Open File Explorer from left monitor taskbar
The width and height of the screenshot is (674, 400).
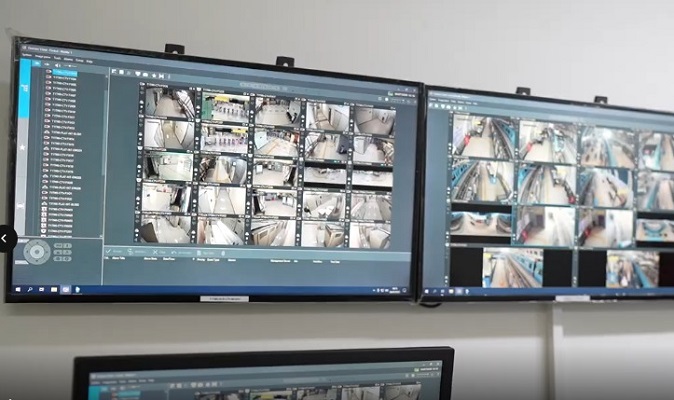pyautogui.click(x=53, y=288)
